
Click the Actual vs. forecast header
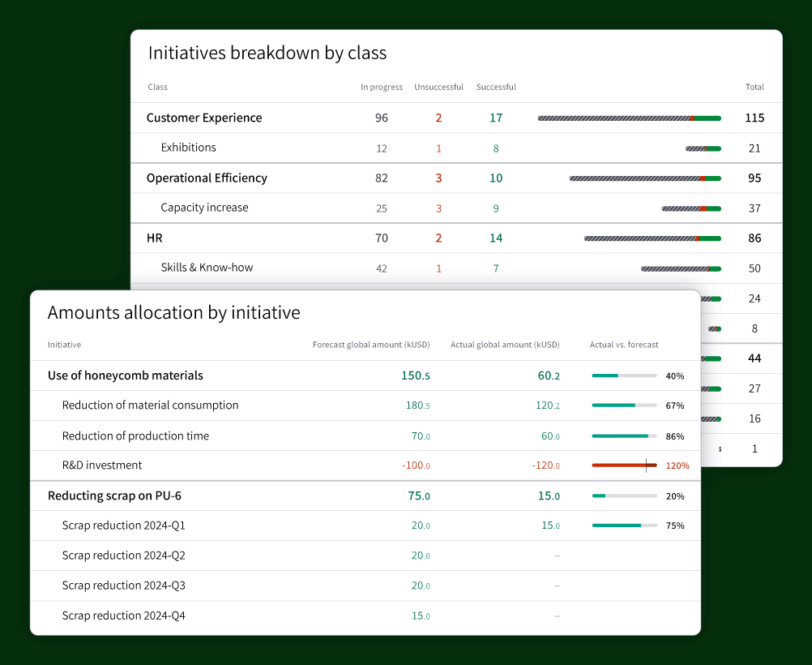tap(624, 345)
